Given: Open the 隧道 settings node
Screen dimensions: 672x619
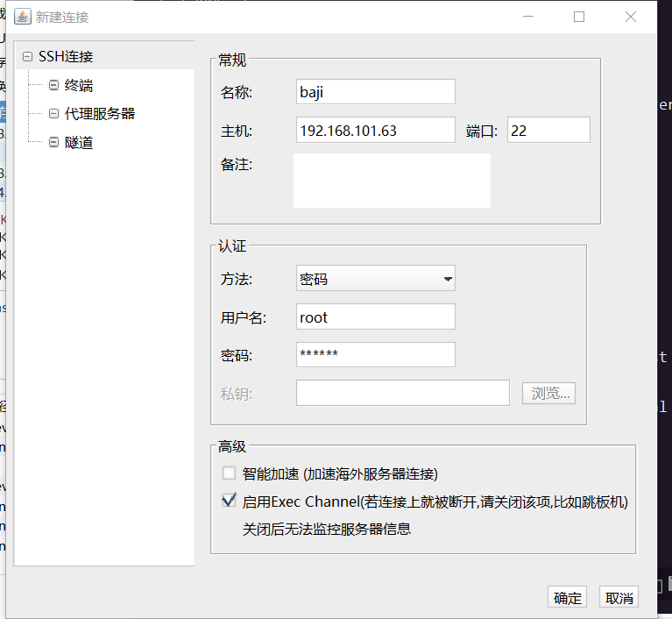Looking at the screenshot, I should point(79,142).
